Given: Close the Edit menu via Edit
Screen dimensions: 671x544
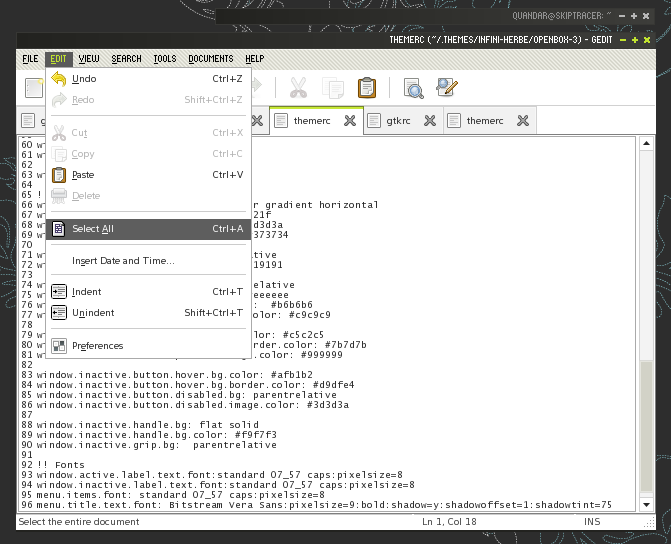Looking at the screenshot, I should click(x=59, y=59).
